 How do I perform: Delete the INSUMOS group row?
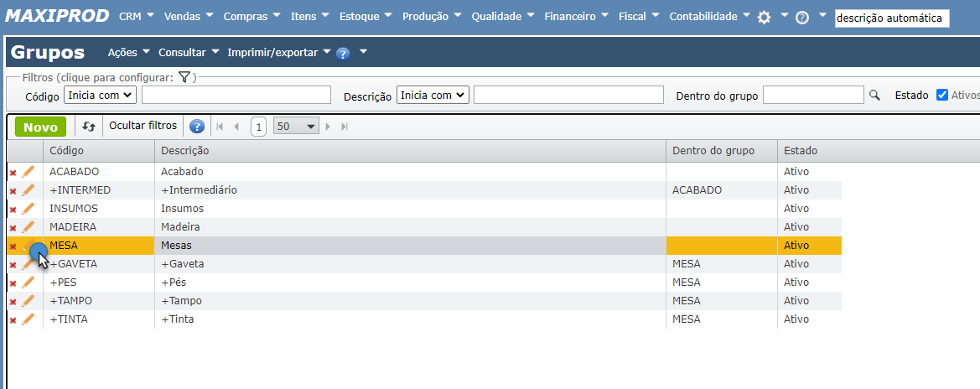pyautogui.click(x=13, y=209)
